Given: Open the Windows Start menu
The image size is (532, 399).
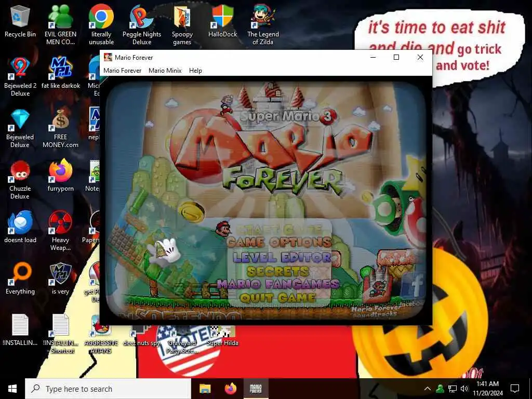Looking at the screenshot, I should tap(12, 389).
